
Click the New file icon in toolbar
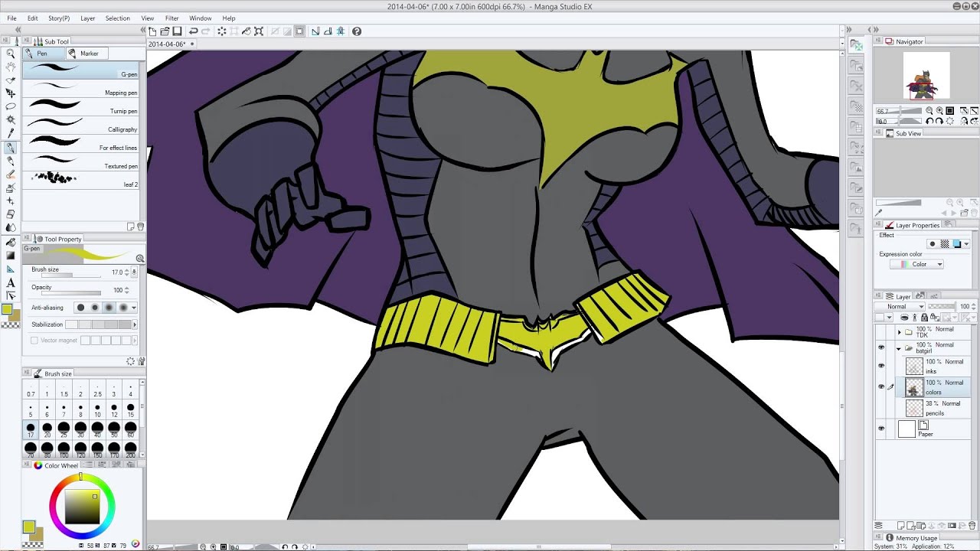click(x=152, y=31)
